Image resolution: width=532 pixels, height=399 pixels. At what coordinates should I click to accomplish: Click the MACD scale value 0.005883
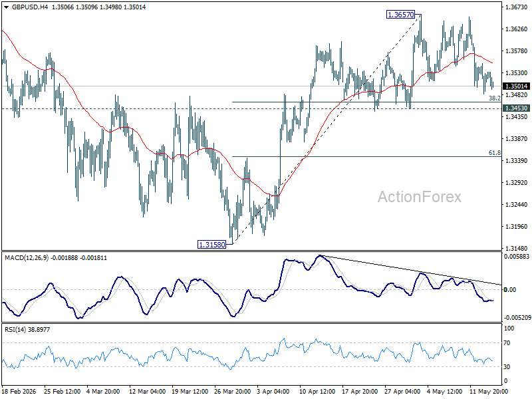[x=517, y=257]
